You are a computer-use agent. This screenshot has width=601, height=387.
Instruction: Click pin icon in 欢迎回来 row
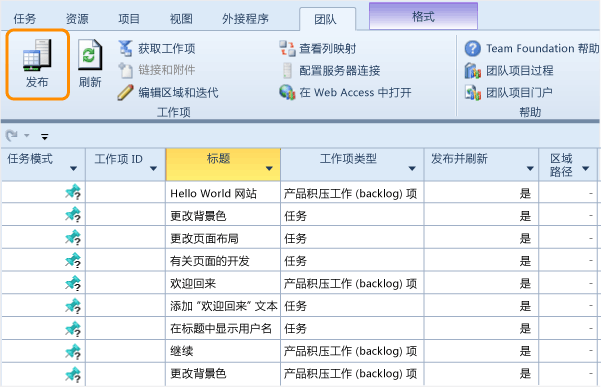pyautogui.click(x=73, y=283)
